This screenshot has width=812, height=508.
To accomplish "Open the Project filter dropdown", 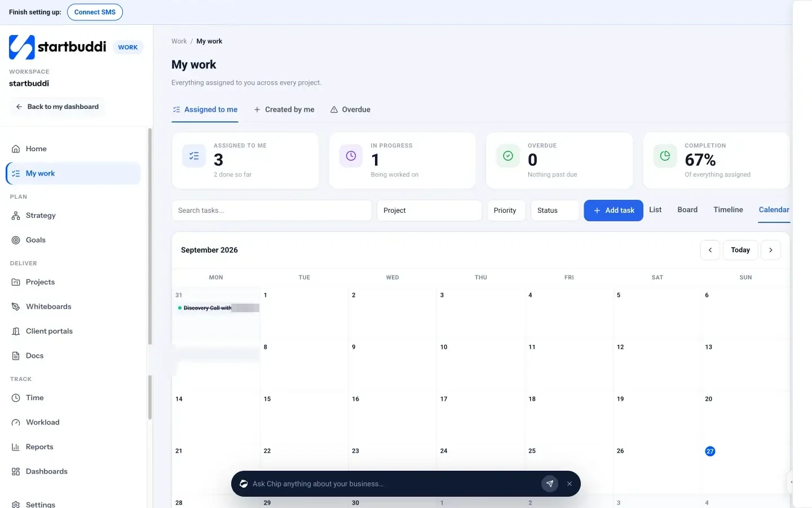I will click(x=429, y=211).
